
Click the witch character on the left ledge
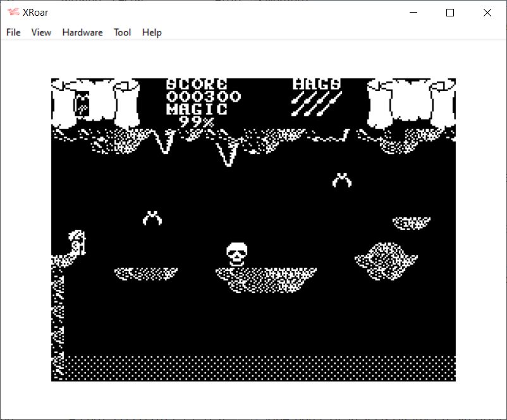(x=78, y=241)
